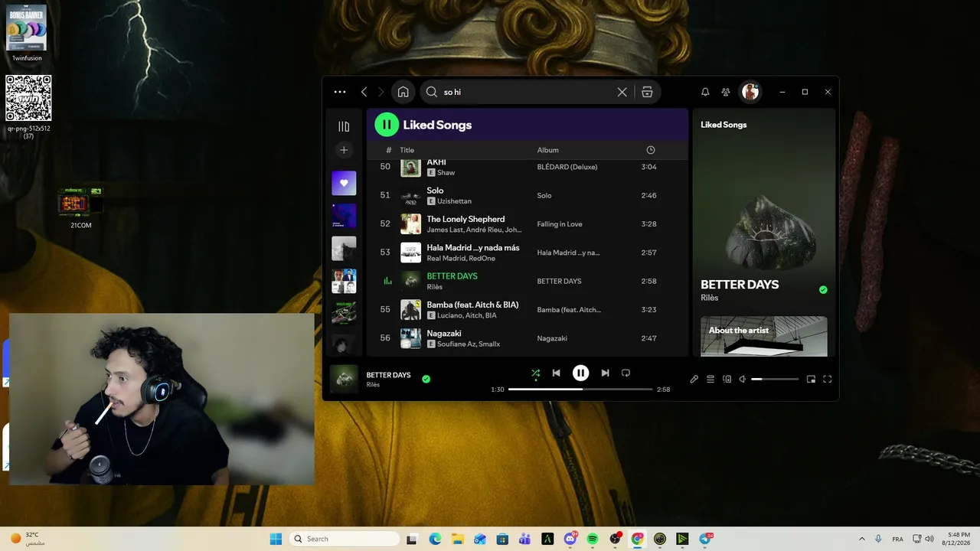Open the BLÉDARD (Deluxe) album link
Image resolution: width=980 pixels, height=551 pixels.
567,167
